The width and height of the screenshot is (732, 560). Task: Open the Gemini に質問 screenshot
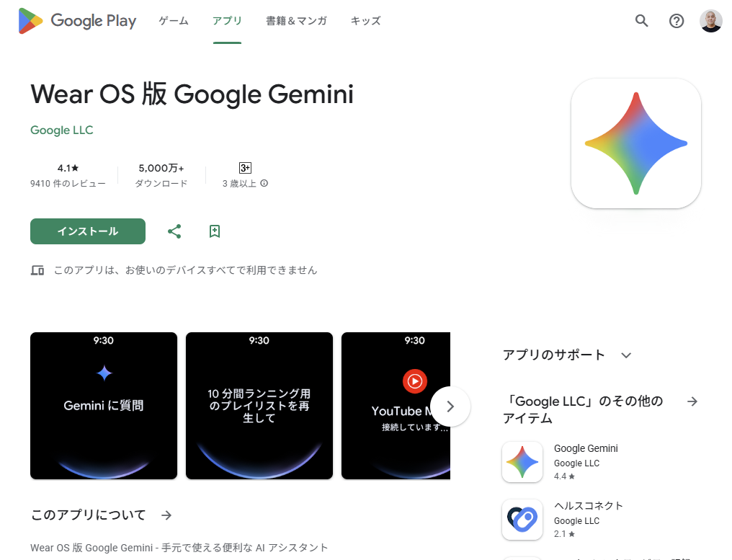click(x=104, y=406)
